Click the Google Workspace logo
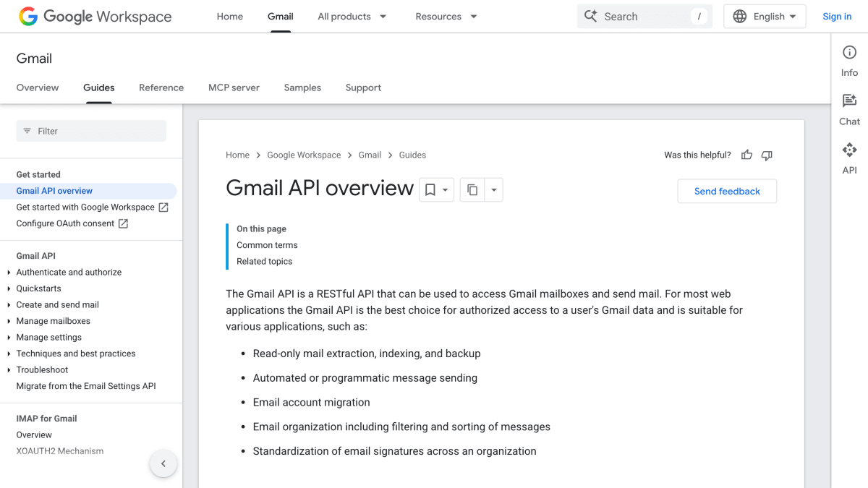868x488 pixels. point(95,17)
